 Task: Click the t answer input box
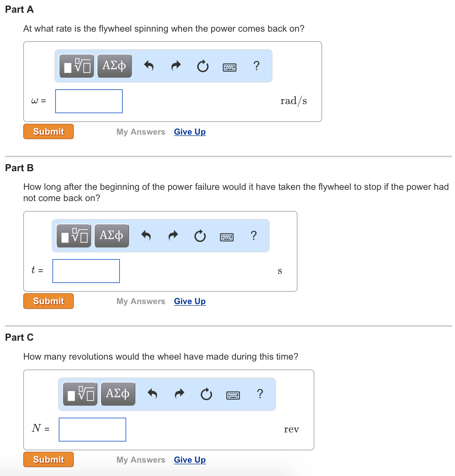coord(86,271)
